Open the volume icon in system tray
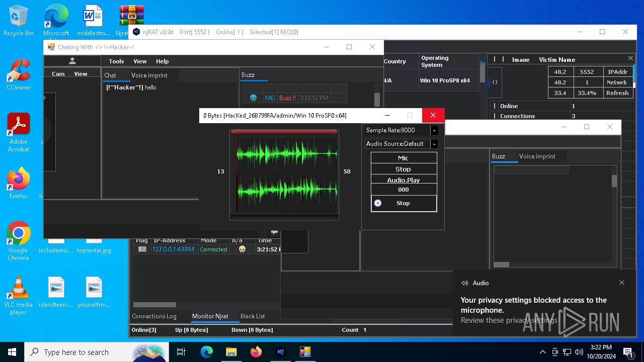 (579, 352)
